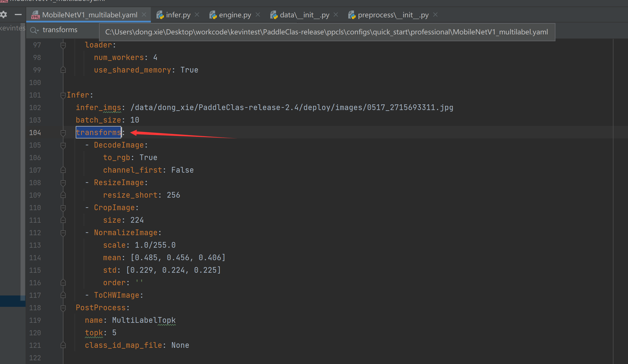Click line number 104 in the gutter
Screen dimensions: 628x364
pyautogui.click(x=35, y=133)
